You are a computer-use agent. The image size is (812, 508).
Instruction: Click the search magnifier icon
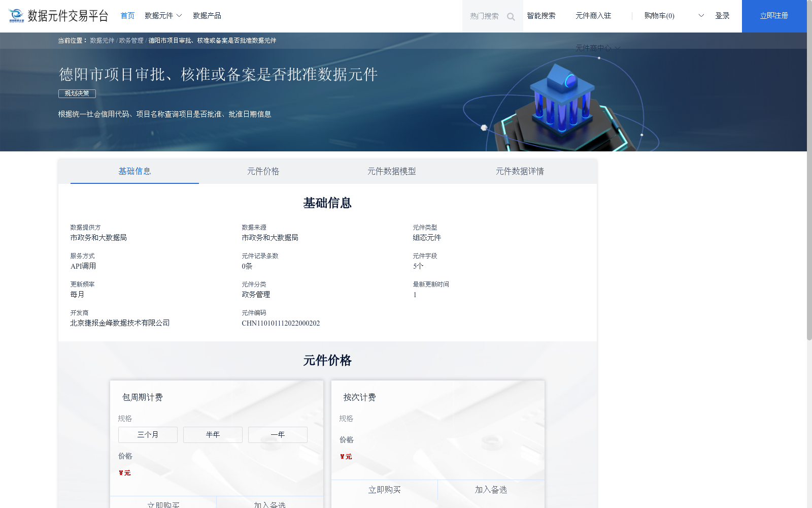coord(511,17)
